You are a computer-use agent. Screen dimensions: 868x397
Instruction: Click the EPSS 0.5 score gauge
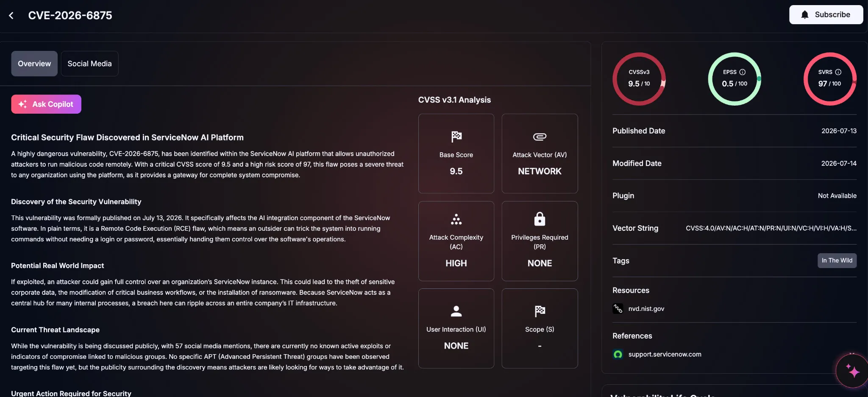click(x=734, y=79)
